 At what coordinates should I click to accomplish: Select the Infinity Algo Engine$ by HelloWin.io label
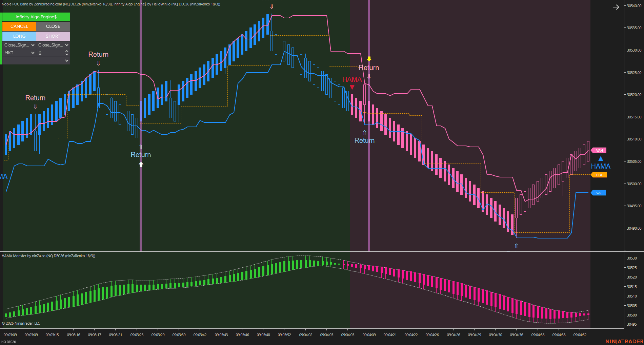coord(167,4)
